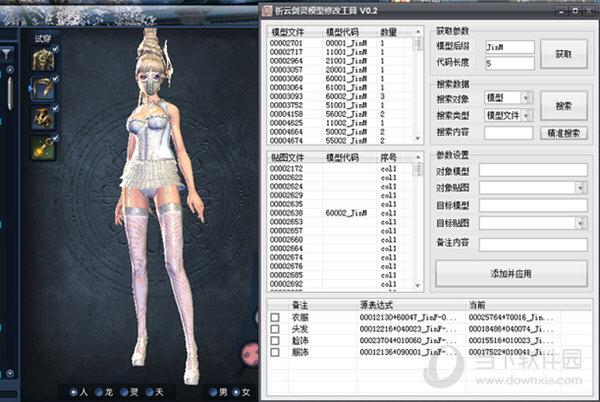Select texture row 00002660
The image size is (600, 402).
[341, 240]
